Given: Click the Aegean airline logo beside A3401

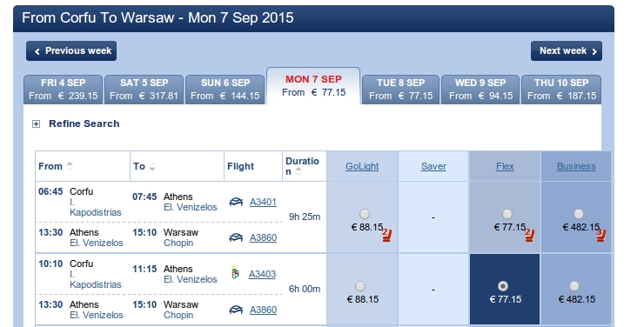Looking at the screenshot, I should pyautogui.click(x=236, y=202).
